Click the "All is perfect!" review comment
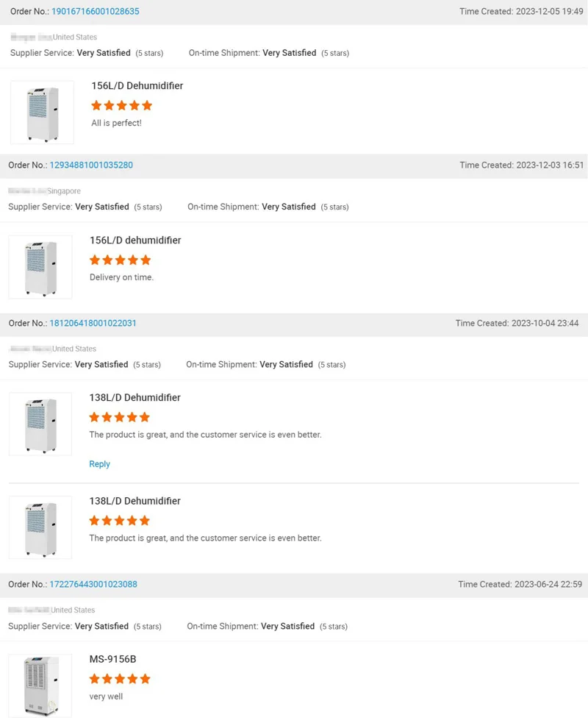 point(116,123)
